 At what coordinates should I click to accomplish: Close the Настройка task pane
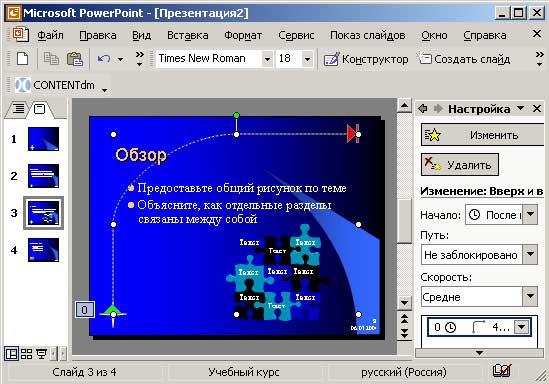(537, 109)
